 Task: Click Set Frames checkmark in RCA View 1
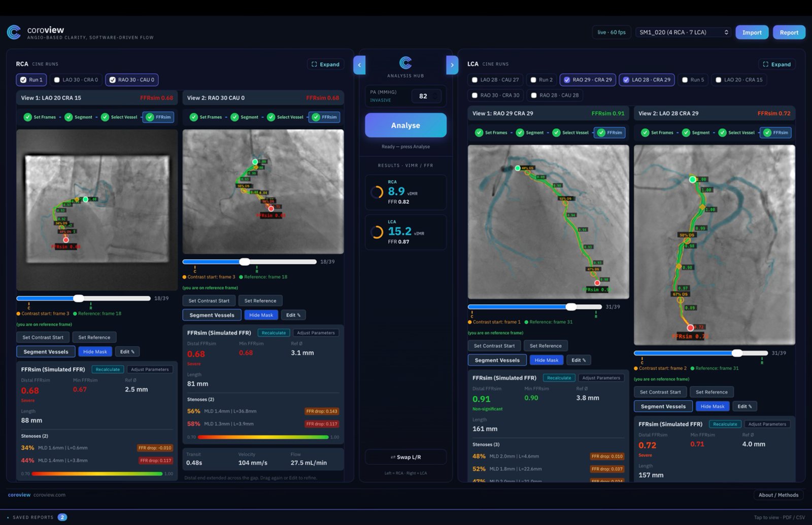click(x=27, y=117)
